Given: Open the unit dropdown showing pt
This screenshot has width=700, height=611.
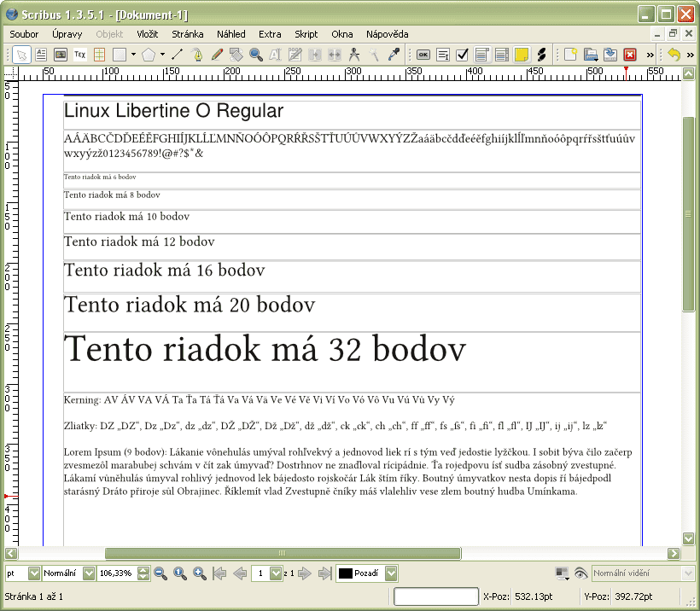Looking at the screenshot, I should 35,573.
